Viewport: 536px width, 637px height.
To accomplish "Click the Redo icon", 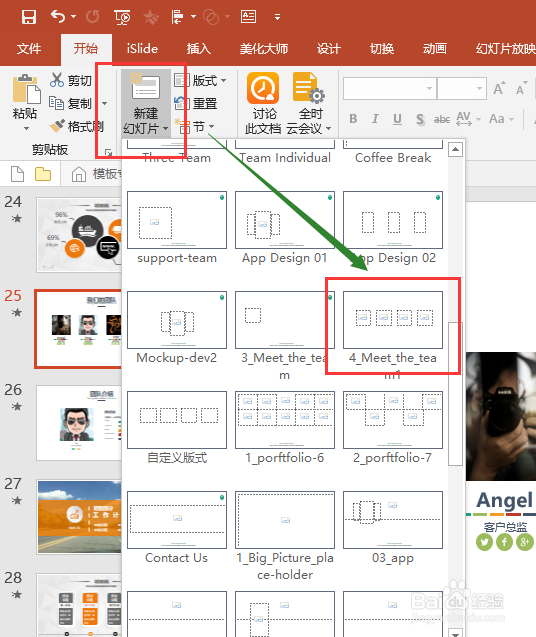I will [93, 17].
